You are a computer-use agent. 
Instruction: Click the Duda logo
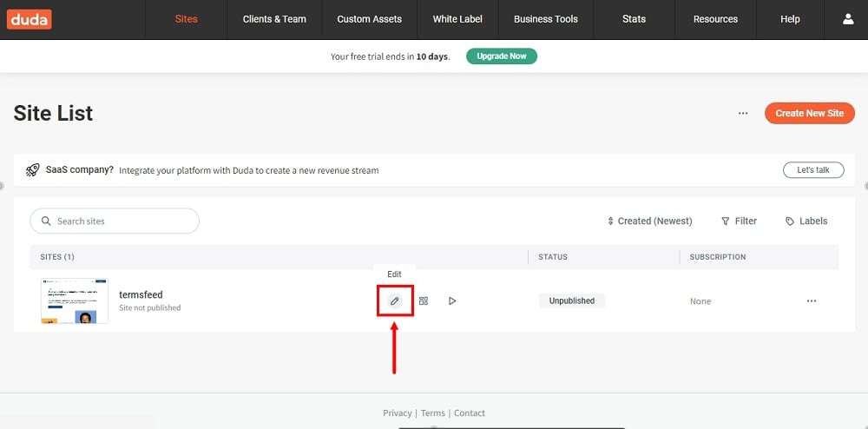30,19
